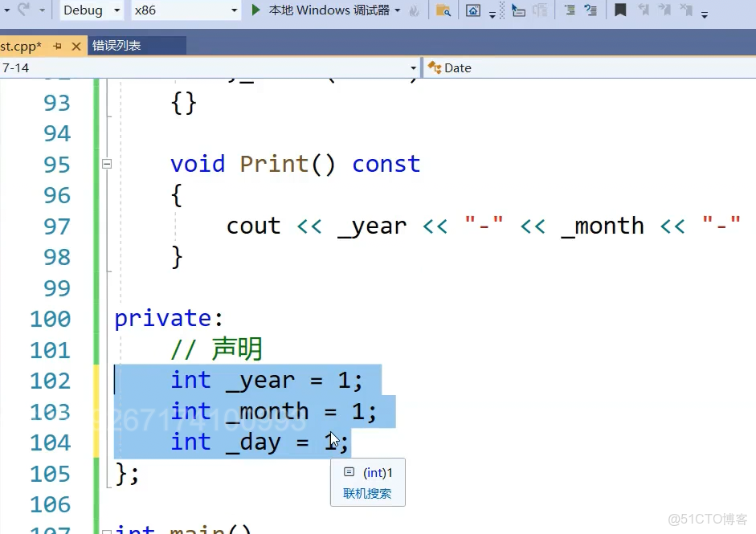Select the st.cpp* file tab
Image resolution: width=756 pixels, height=534 pixels.
click(x=21, y=47)
